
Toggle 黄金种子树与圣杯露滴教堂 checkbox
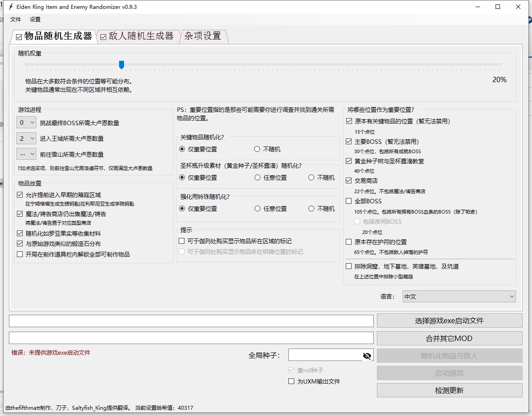coord(349,161)
